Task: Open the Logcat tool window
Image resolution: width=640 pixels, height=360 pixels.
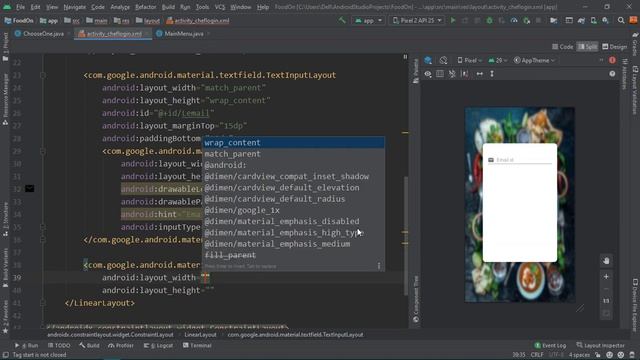Action: 158,345
